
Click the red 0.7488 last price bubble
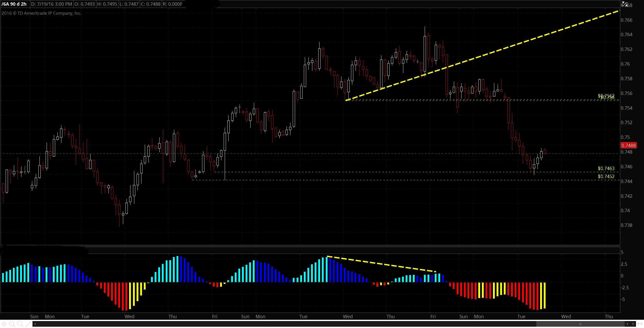[629, 146]
